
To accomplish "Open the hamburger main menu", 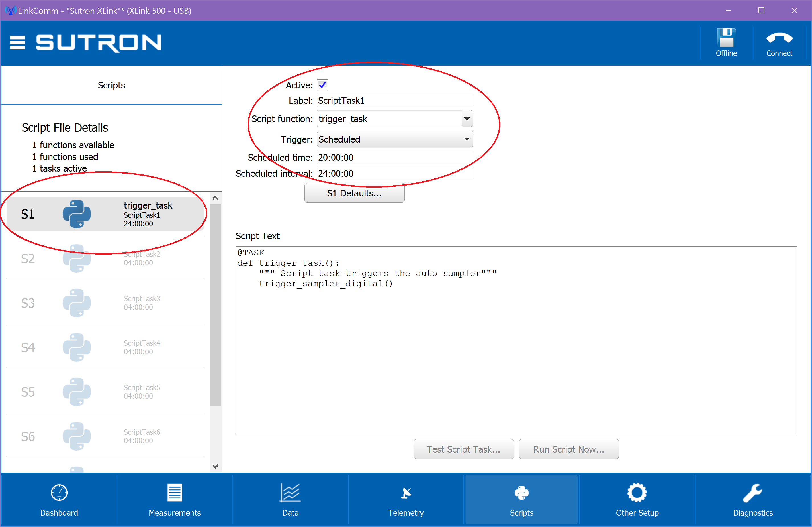I will coord(17,43).
